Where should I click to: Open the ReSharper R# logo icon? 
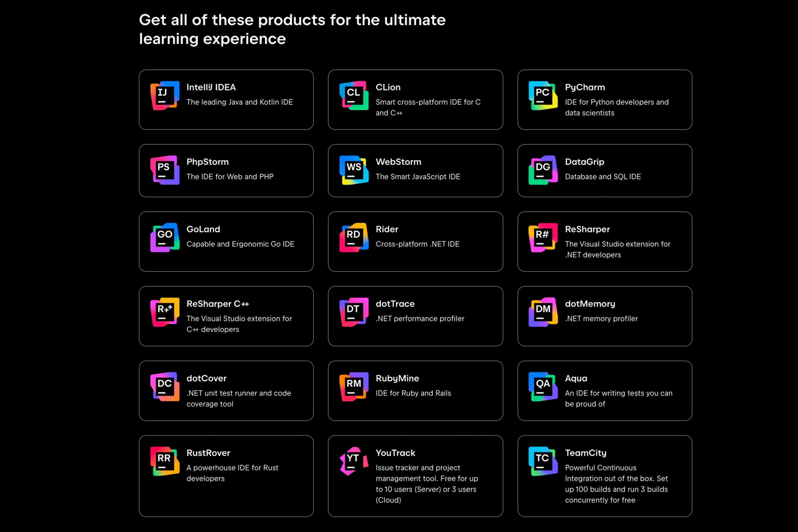(x=543, y=238)
